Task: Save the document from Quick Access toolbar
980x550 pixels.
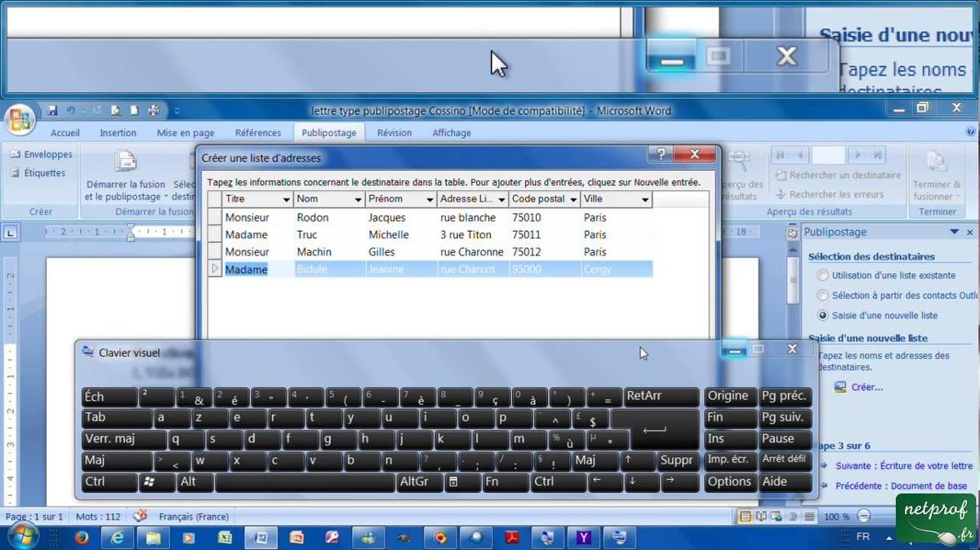Action: (52, 110)
